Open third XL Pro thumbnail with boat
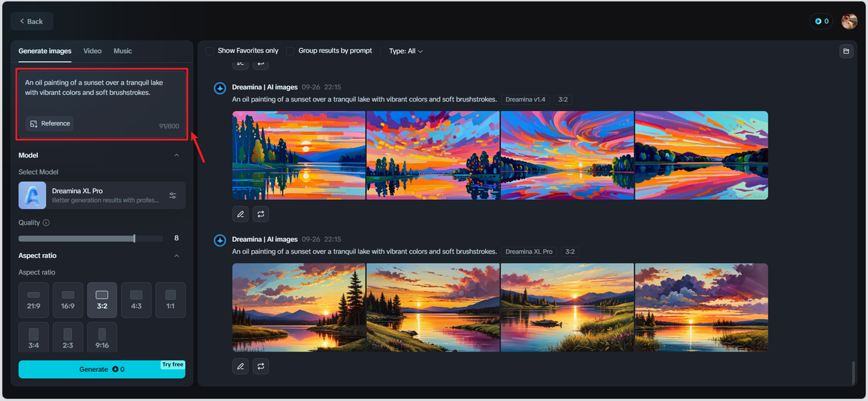The image size is (868, 401). click(x=568, y=308)
